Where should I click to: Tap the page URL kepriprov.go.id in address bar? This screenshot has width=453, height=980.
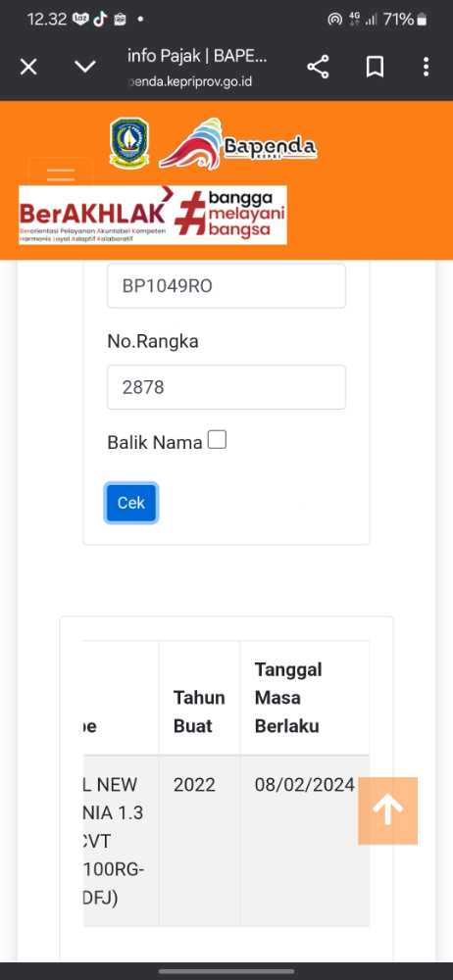click(x=190, y=81)
